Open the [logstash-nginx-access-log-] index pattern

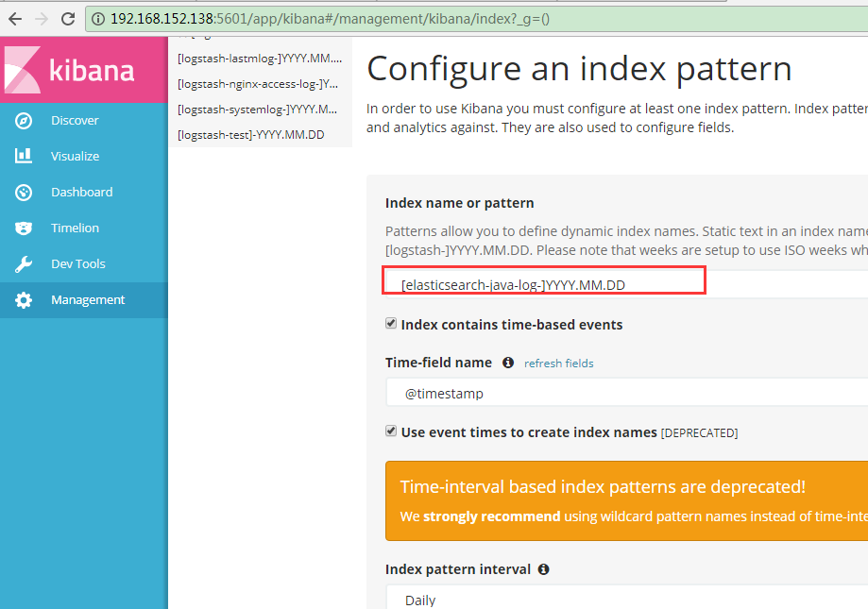pos(258,84)
